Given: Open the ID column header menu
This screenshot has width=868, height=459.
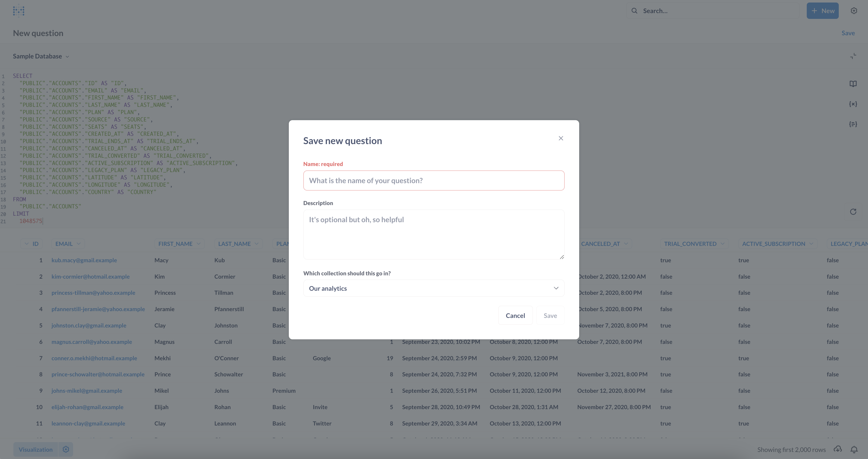Looking at the screenshot, I should click(x=31, y=244).
